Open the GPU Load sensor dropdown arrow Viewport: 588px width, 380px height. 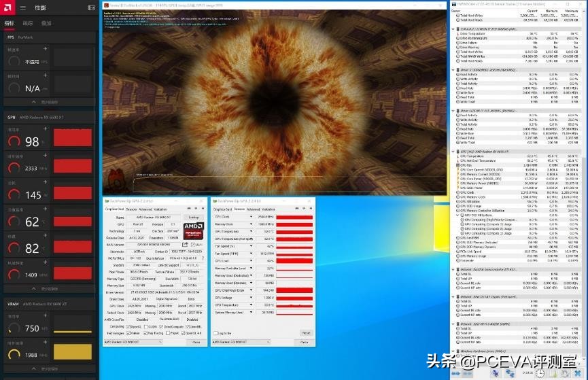[251, 261]
